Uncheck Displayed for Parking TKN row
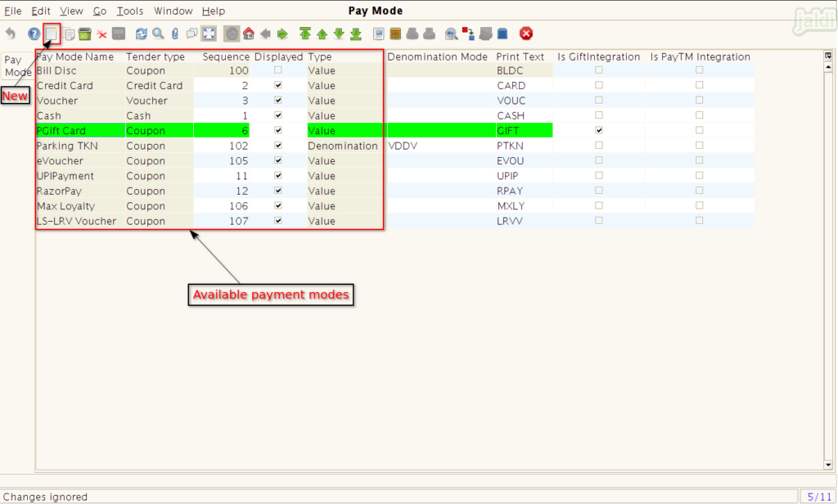Image resolution: width=838 pixels, height=504 pixels. point(278,146)
